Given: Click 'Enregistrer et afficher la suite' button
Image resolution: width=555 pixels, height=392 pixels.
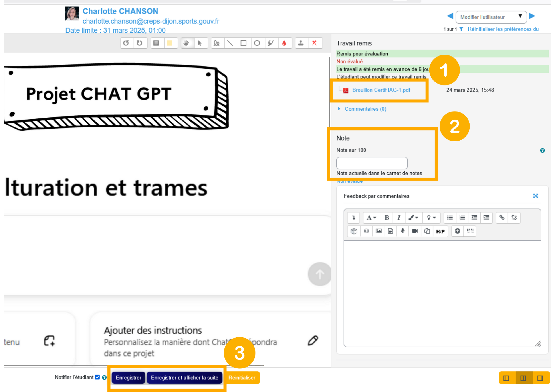Looking at the screenshot, I should (x=185, y=378).
